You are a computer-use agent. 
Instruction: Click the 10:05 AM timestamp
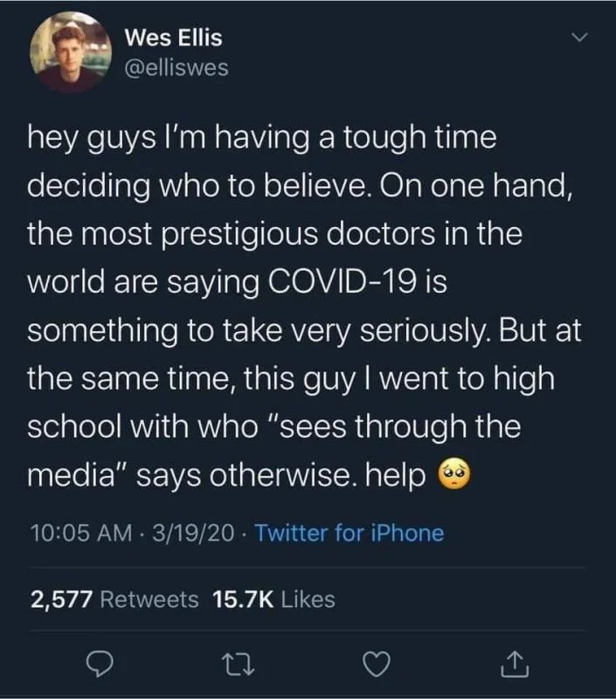(x=75, y=532)
